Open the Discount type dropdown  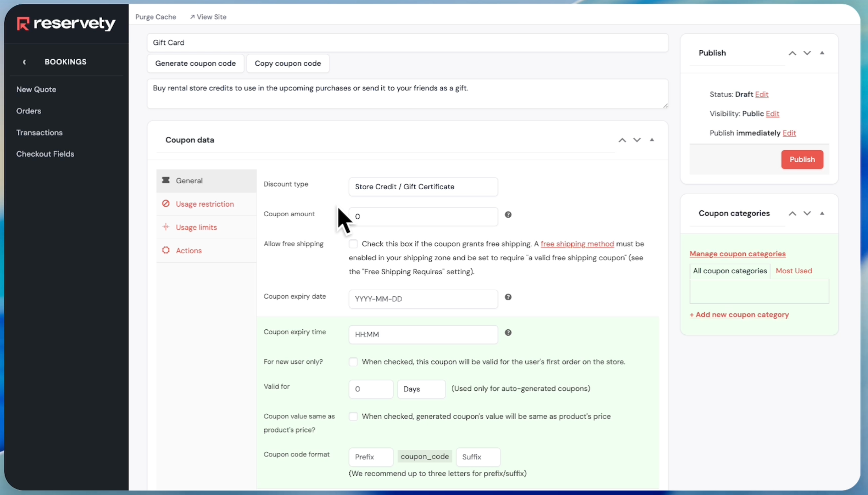click(x=423, y=187)
